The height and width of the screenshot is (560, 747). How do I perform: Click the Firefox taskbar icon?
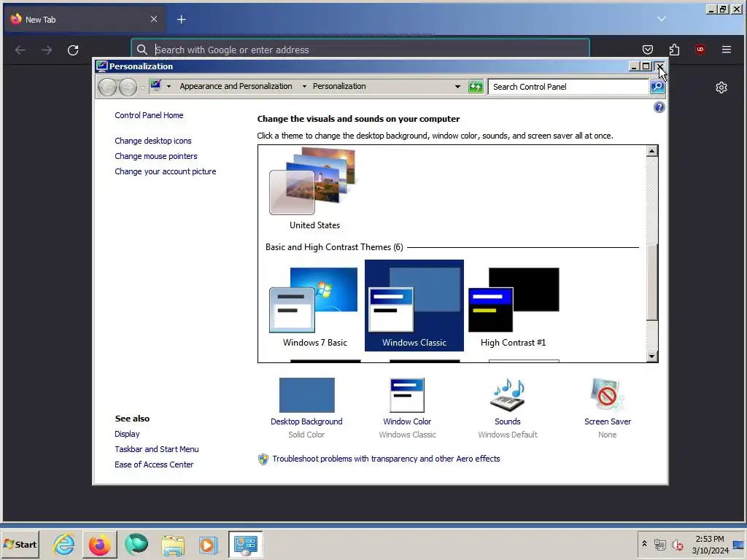99,544
